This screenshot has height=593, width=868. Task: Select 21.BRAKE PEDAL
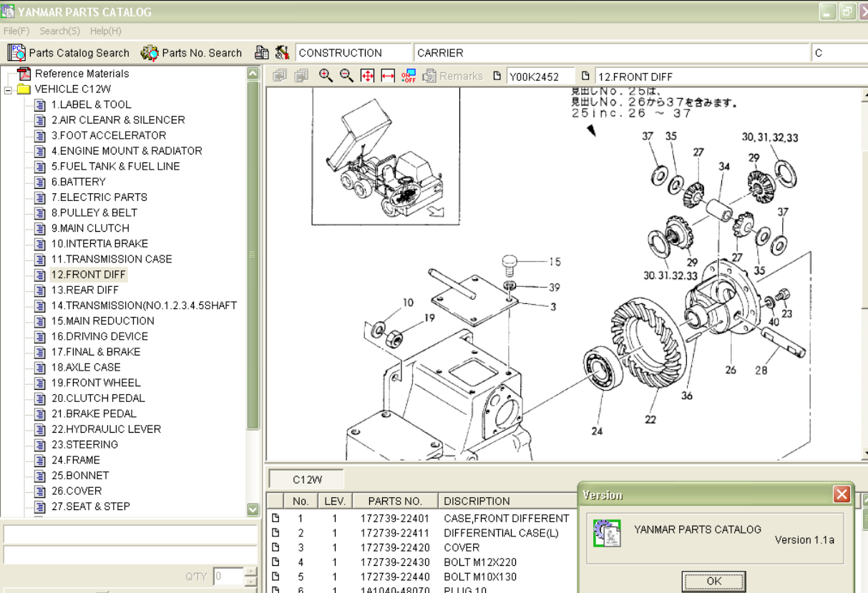pyautogui.click(x=94, y=414)
